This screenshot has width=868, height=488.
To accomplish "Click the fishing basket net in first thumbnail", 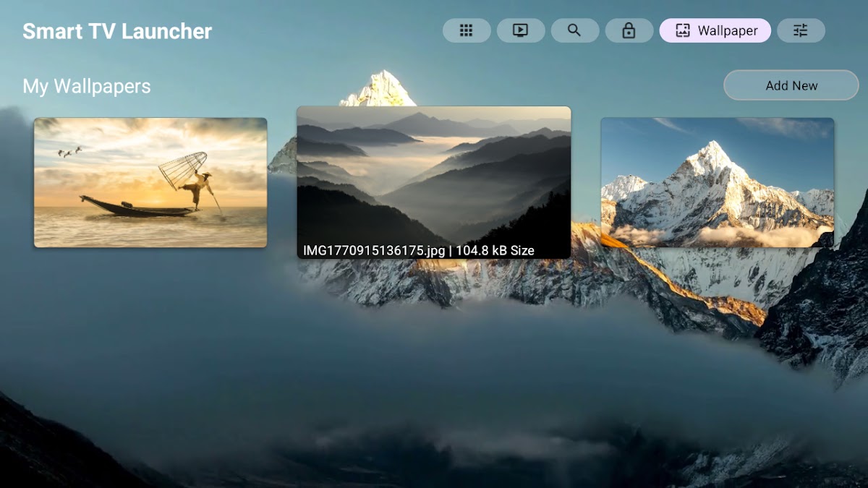I will point(182,169).
